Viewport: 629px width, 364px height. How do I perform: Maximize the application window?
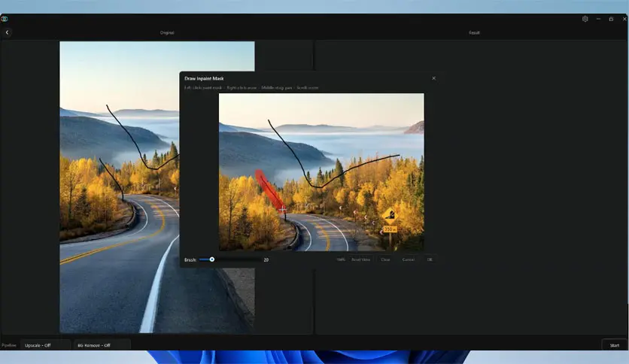point(611,19)
